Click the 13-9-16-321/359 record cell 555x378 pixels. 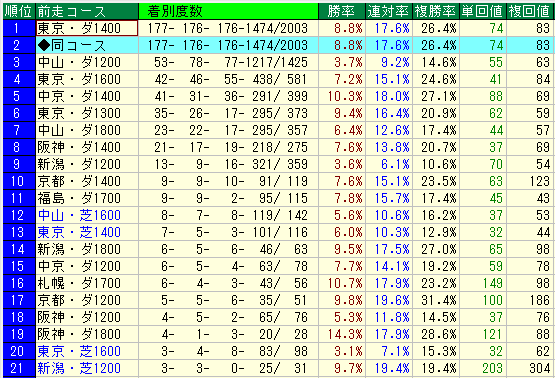pyautogui.click(x=228, y=164)
